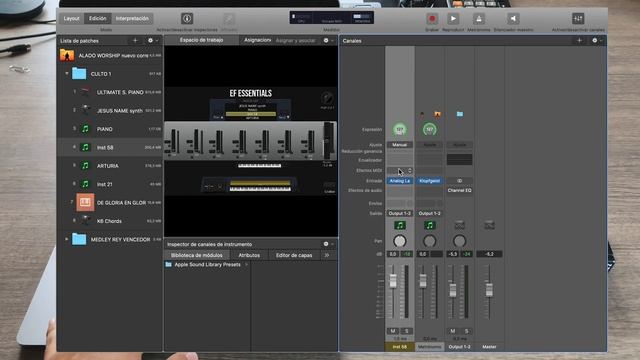Open the Efectos MIDI slot on Inst 58
Viewport: 640px width, 360px height.
click(400, 171)
